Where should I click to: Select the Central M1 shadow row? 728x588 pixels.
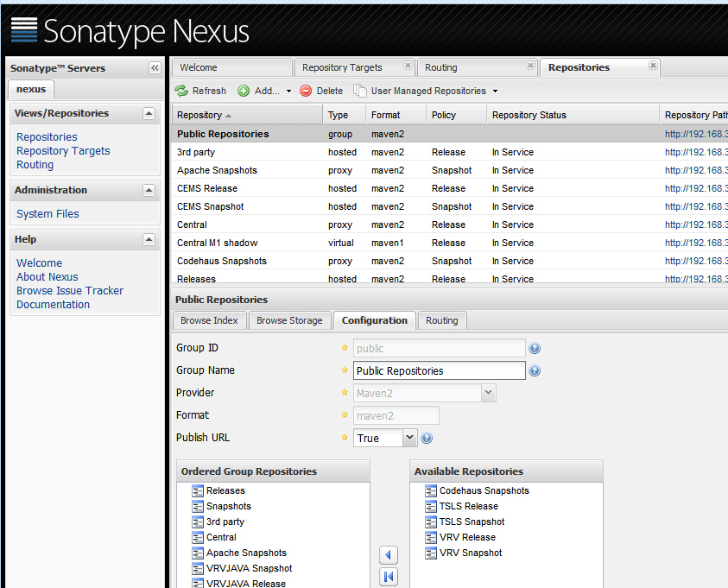449,243
